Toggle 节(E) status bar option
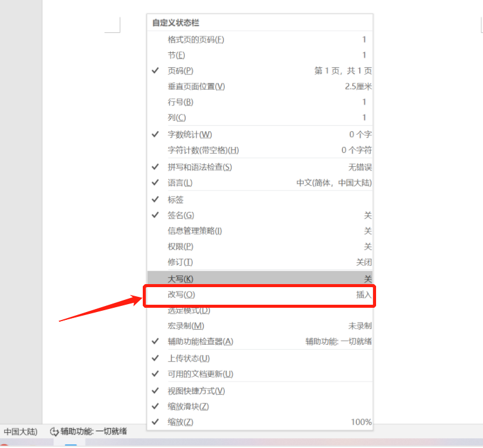The width and height of the screenshot is (483, 448). tap(259, 55)
